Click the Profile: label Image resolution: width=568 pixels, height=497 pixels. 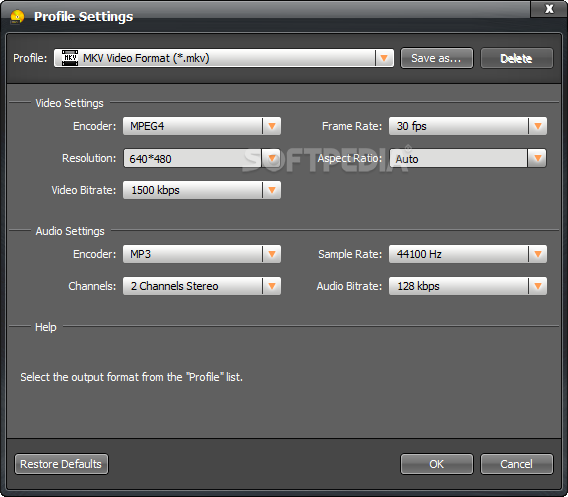[30, 58]
